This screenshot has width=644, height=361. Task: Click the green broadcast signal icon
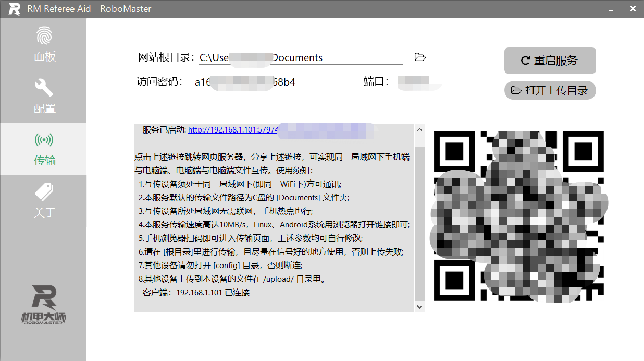pos(44,140)
